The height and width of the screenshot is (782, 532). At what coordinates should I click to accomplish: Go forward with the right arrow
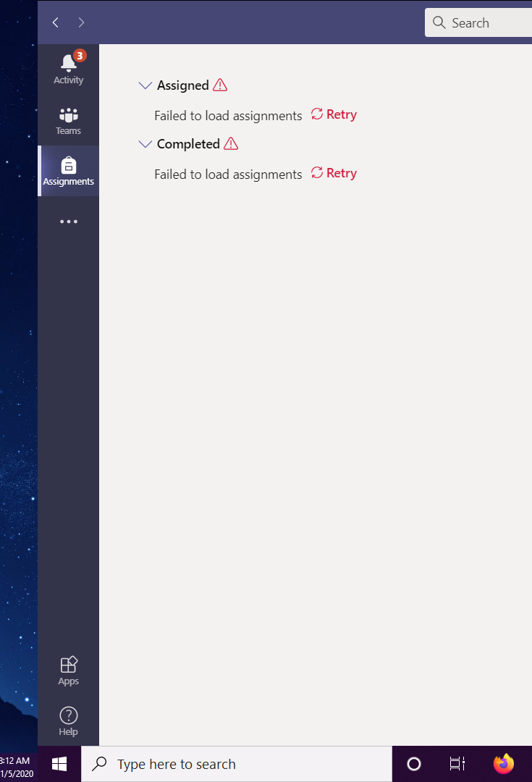point(81,22)
